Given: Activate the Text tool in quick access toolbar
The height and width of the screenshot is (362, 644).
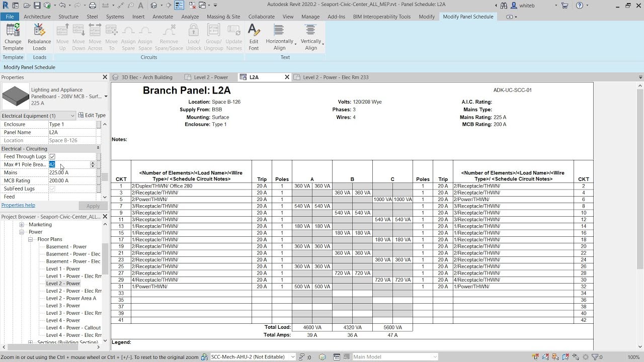Looking at the screenshot, I should [x=141, y=5].
